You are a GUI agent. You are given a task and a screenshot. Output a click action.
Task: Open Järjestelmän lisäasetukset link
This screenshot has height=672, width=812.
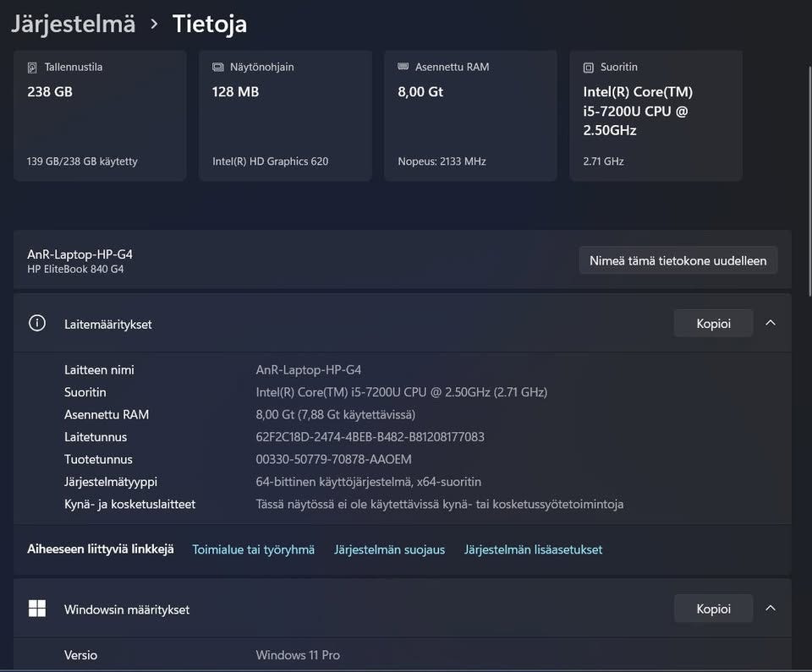coord(533,549)
